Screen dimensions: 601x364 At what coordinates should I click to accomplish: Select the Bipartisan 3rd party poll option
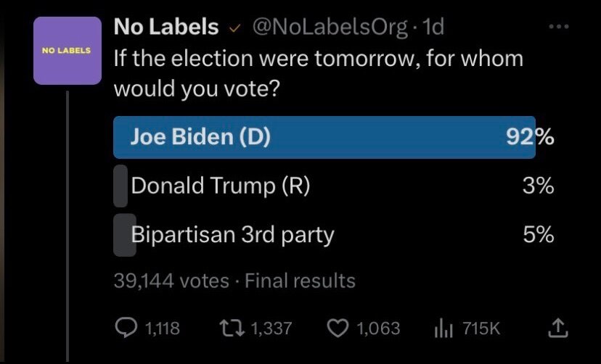(x=232, y=234)
